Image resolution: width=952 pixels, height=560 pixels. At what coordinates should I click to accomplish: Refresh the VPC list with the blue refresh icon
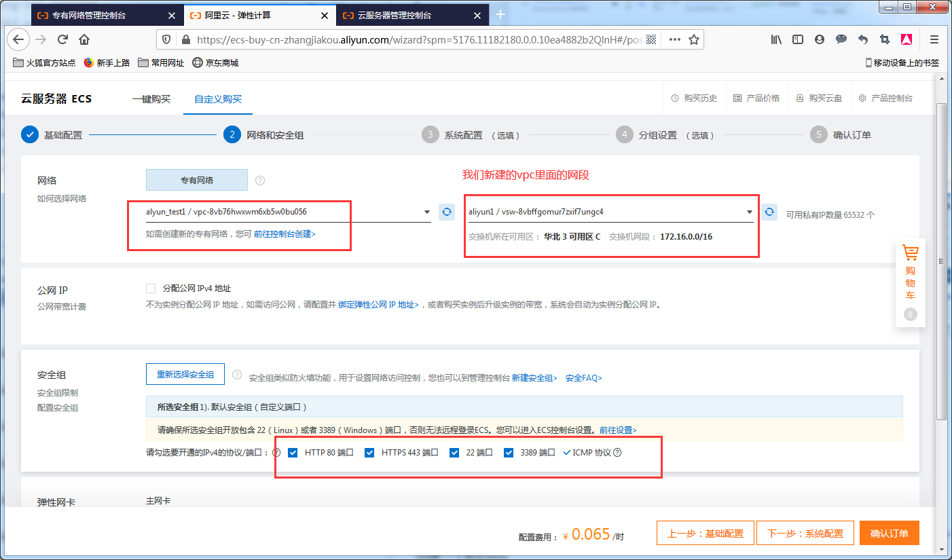pos(447,212)
